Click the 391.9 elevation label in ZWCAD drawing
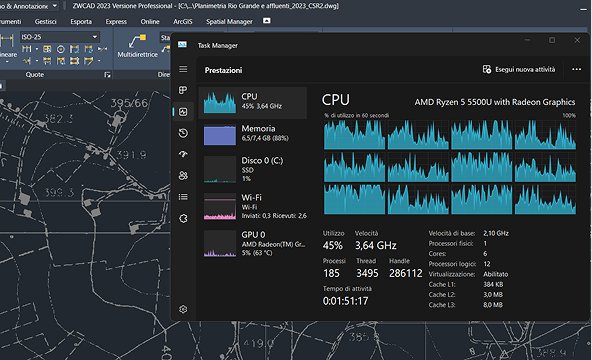This screenshot has width=592, height=360. click(x=131, y=155)
